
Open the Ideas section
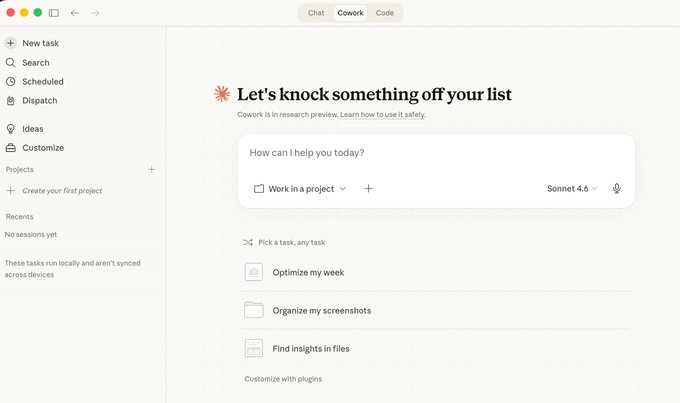[x=33, y=129]
